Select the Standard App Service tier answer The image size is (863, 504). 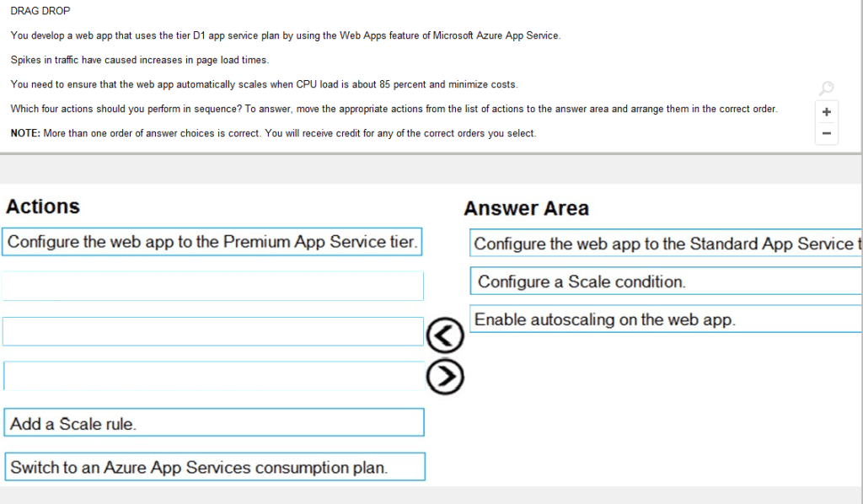tap(665, 244)
